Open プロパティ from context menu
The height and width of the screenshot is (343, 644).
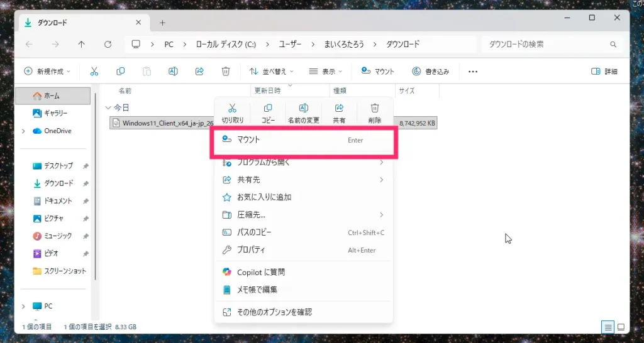304,250
